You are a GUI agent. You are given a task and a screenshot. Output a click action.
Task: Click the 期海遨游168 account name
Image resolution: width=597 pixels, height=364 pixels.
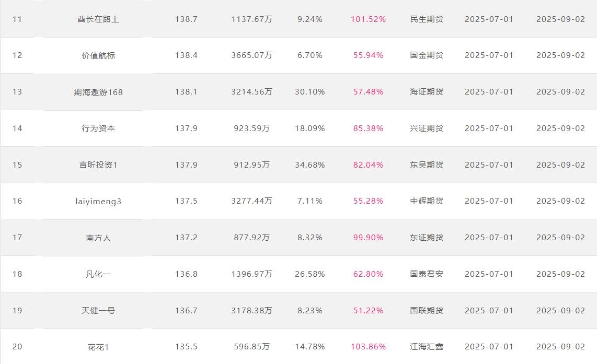tap(98, 92)
